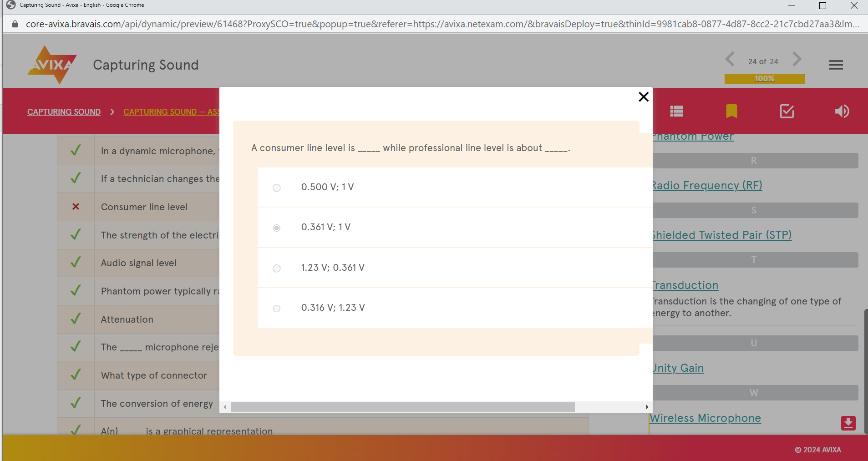The image size is (868, 461).
Task: Expand the Radio Frequency (RF) glossary entry
Action: [707, 186]
